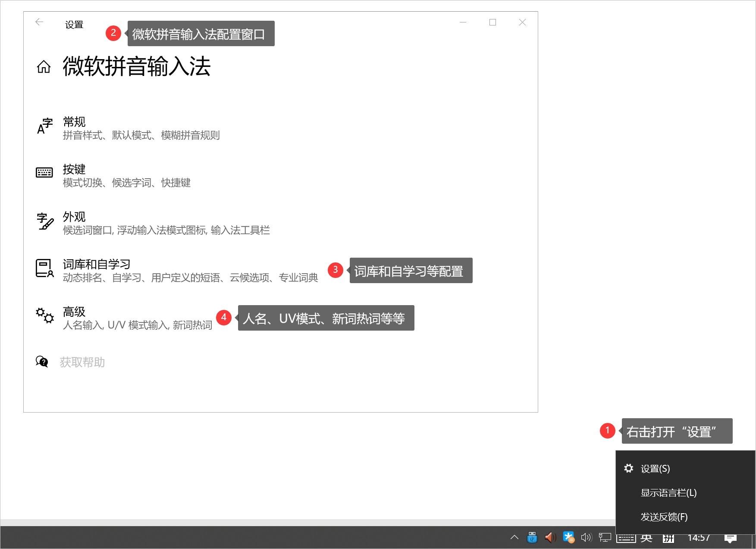The height and width of the screenshot is (549, 756).
Task: Click the 拼 input method indicator
Action: [x=668, y=538]
